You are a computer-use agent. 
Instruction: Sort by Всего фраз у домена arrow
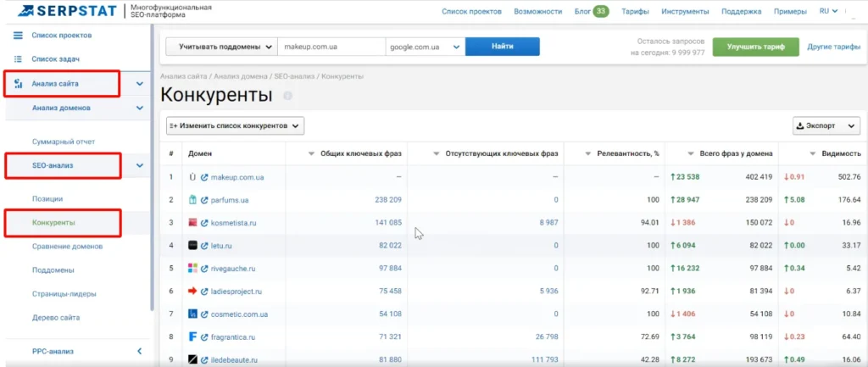pyautogui.click(x=690, y=154)
